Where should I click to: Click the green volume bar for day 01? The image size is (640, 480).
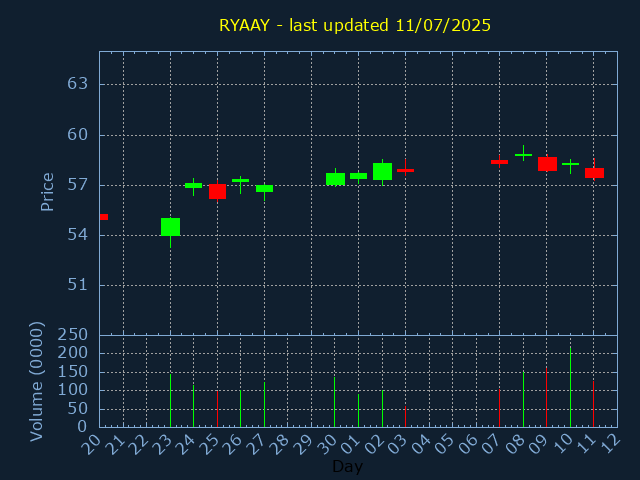click(358, 410)
